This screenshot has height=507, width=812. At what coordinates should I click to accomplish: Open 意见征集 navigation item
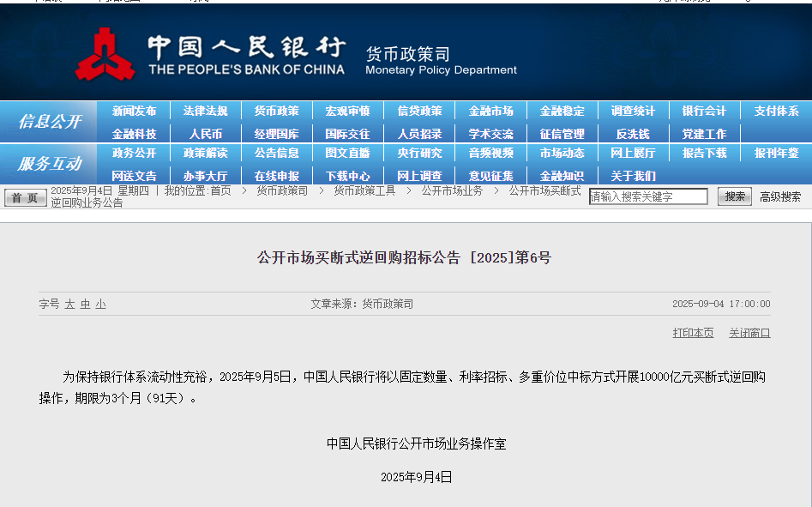click(x=491, y=176)
